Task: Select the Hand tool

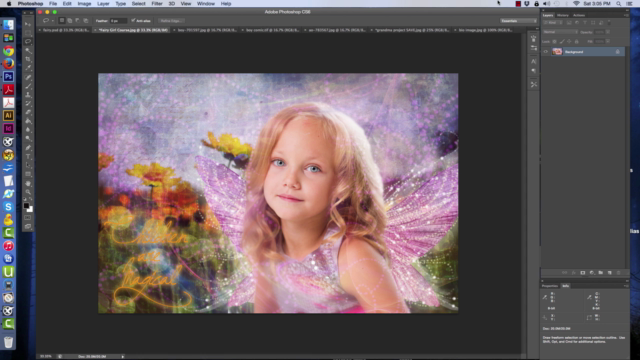Action: click(x=28, y=183)
